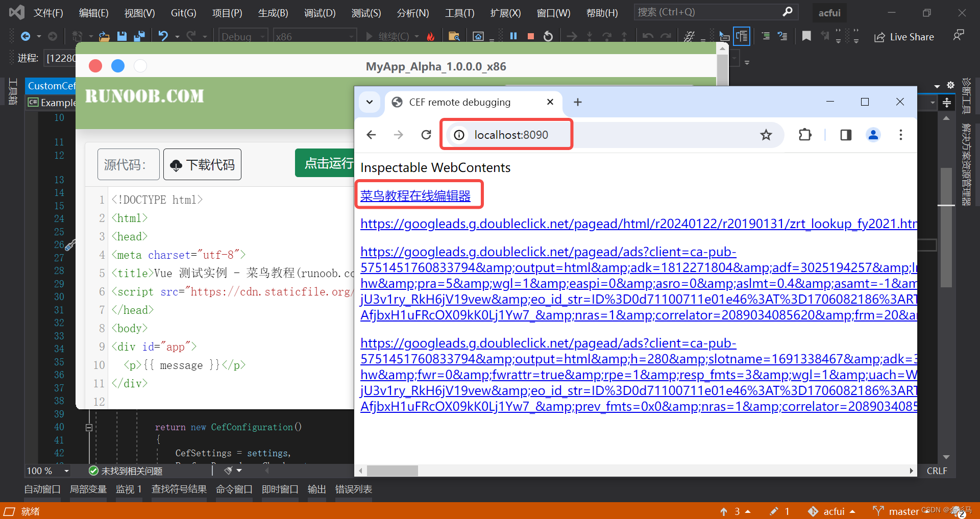Screen dimensions: 980x519
Task: Open the 编辑(E) menu
Action: (x=94, y=13)
